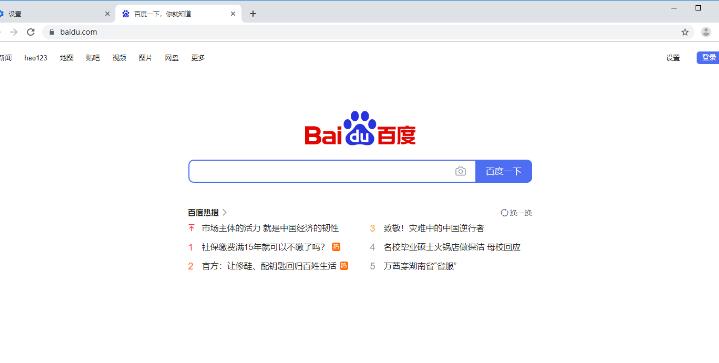
Task: Minimize the browser window
Action: [x=674, y=8]
